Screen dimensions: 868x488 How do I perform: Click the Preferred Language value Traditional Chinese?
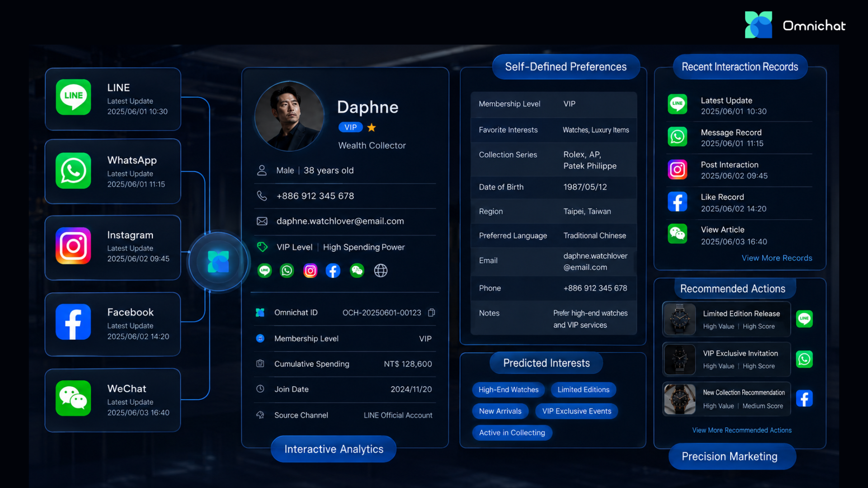click(594, 236)
